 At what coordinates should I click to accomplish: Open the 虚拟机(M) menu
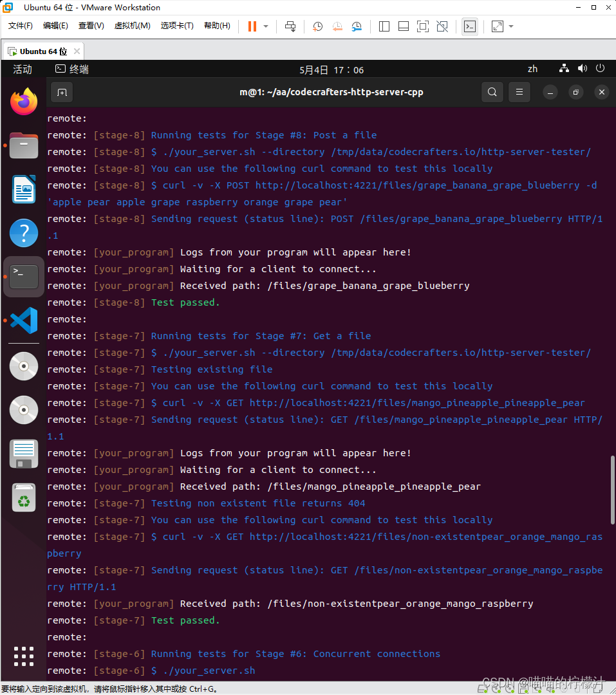coord(132,26)
